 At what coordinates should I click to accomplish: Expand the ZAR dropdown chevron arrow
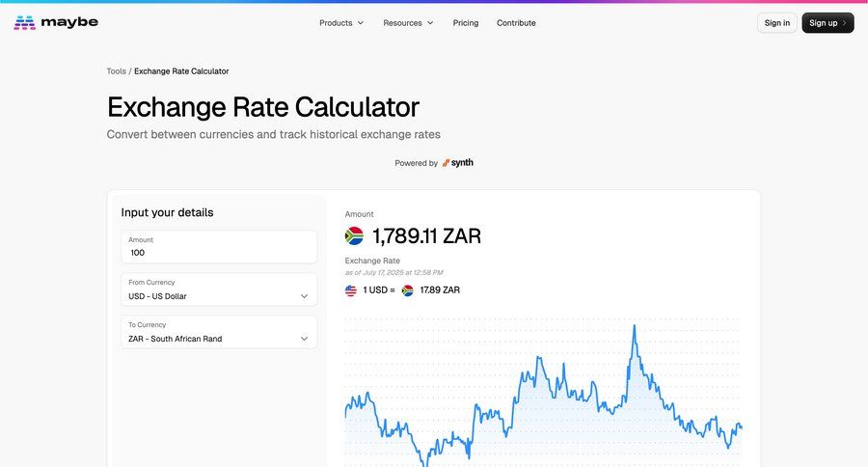point(304,339)
